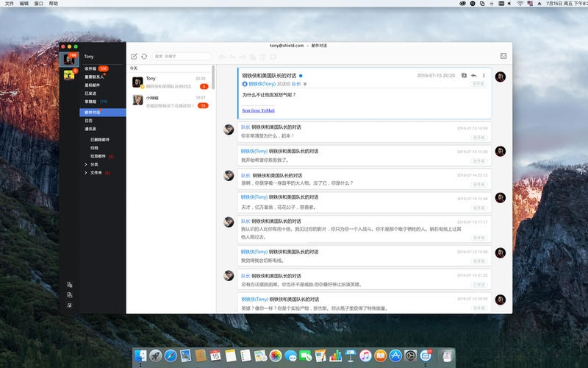Viewport: 588px width, 368px height.
Task: Compose a new email with pencil icon
Action: point(134,57)
